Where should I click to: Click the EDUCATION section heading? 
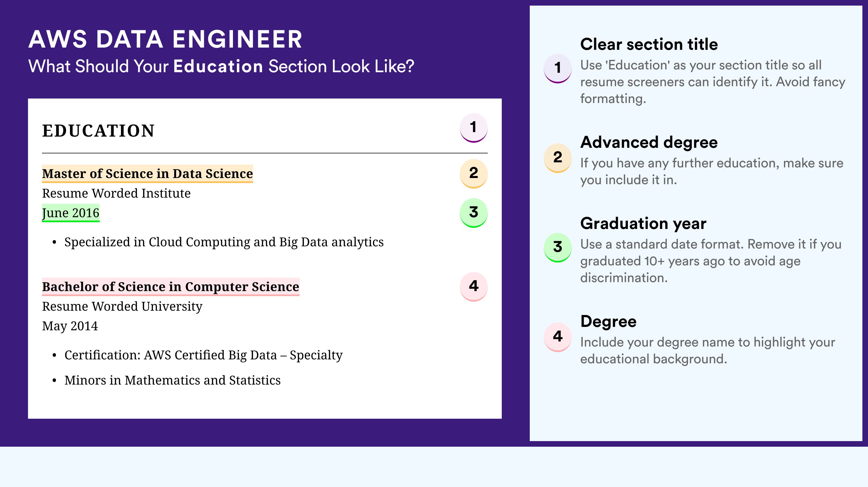click(98, 131)
